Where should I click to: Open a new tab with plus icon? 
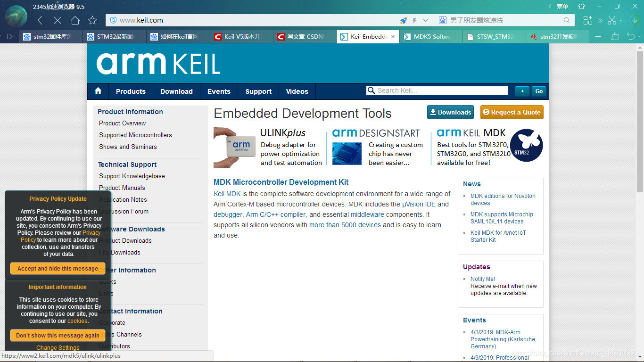(598, 37)
